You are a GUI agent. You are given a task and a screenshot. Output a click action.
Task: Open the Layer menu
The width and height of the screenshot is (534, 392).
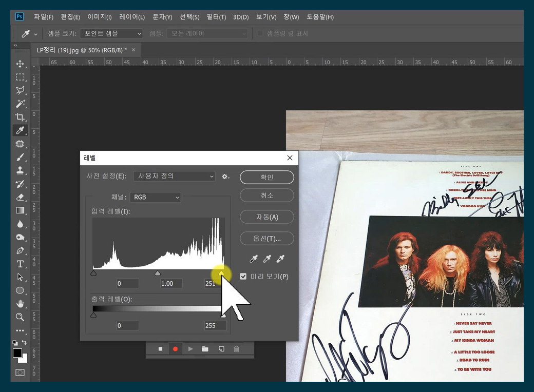tap(132, 16)
